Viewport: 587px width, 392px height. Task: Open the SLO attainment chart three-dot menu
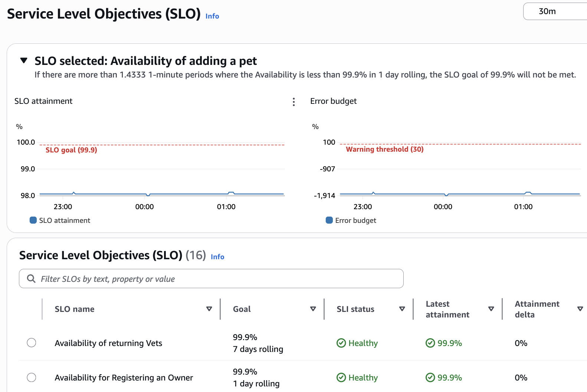pos(293,102)
